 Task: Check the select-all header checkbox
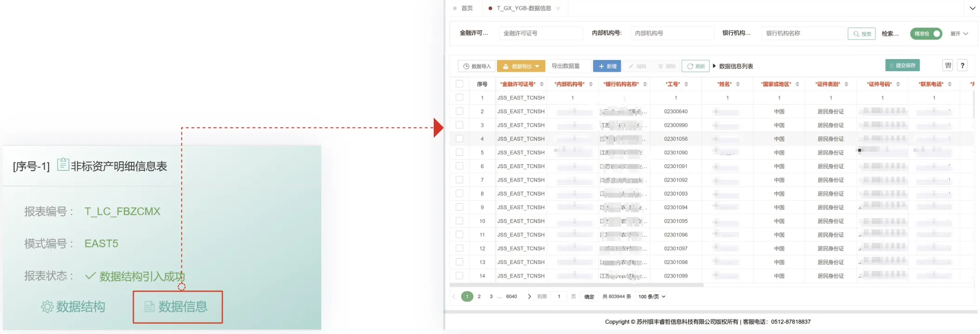pyautogui.click(x=459, y=84)
